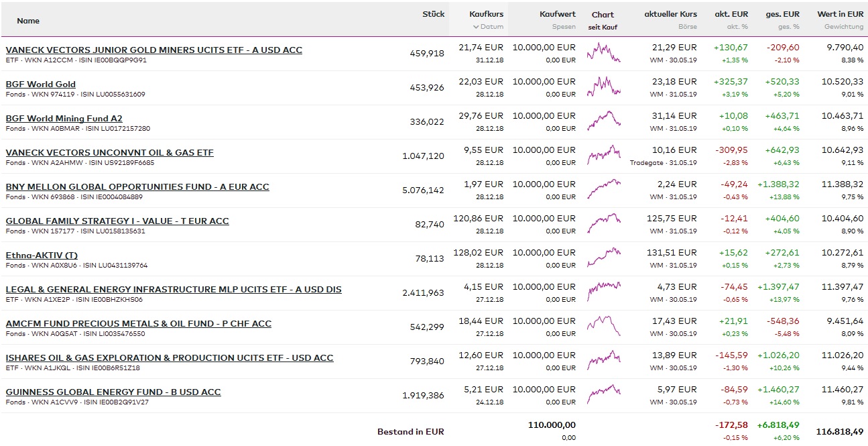868x446 pixels.
Task: Sort by Datum using the dropdown arrow
Action: [476, 27]
